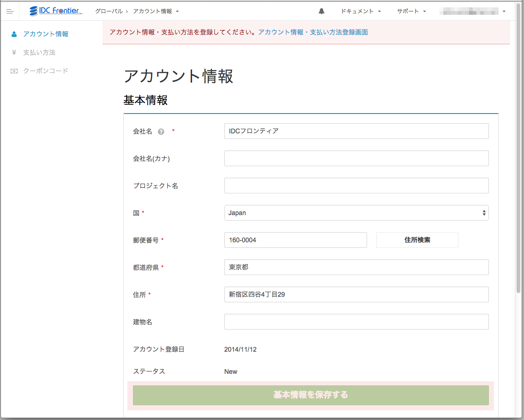Click the help icon next to 会社名
The height and width of the screenshot is (420, 524).
tap(160, 131)
